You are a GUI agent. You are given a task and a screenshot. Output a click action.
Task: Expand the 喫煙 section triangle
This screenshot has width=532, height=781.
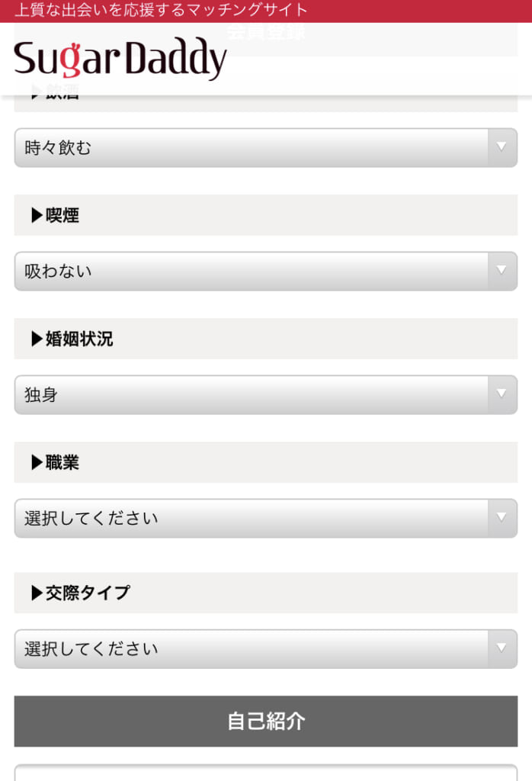click(34, 216)
